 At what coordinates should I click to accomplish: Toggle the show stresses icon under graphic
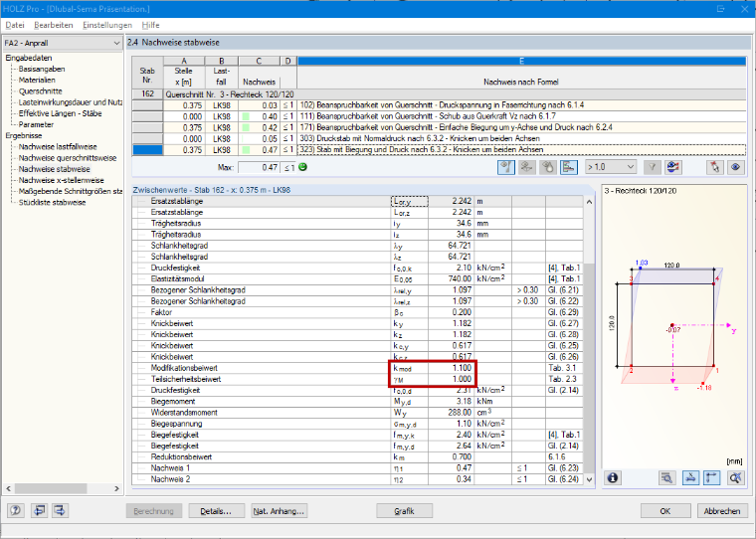click(691, 477)
